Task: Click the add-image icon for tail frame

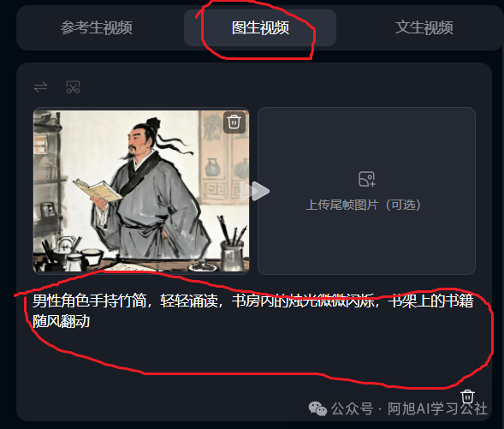Action: 367,179
